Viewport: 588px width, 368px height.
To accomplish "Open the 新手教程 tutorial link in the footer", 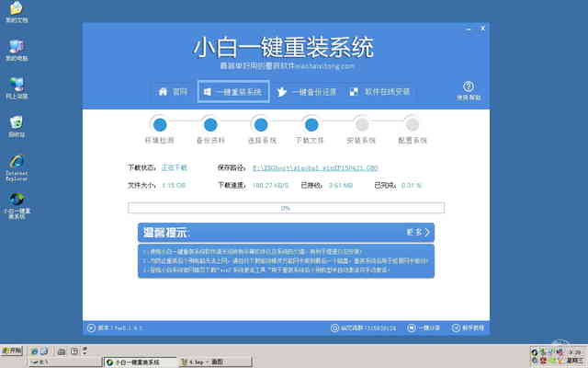I will pos(468,328).
